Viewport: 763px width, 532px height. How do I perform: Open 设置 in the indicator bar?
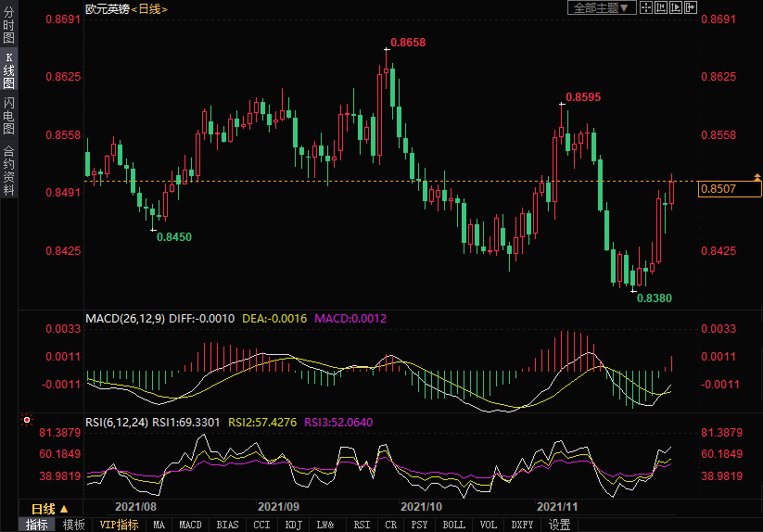[559, 525]
